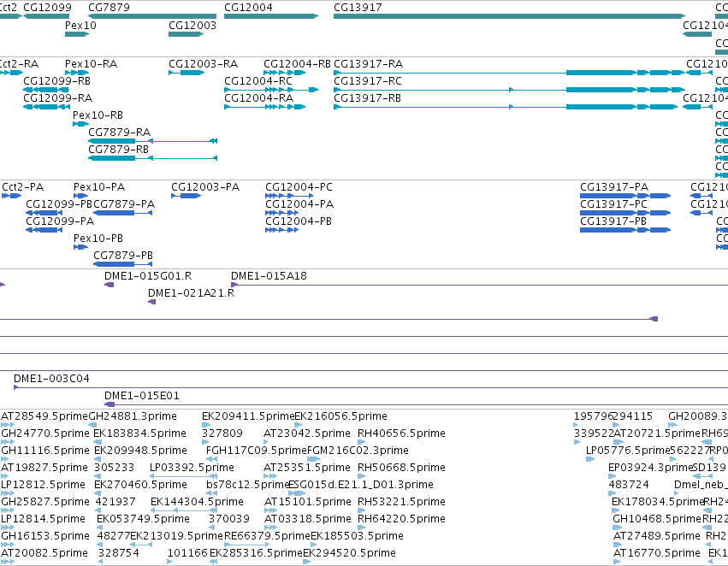Viewport: 728px width, 566px height.
Task: Select transcript label "Pex10-RA"
Action: [91, 63]
